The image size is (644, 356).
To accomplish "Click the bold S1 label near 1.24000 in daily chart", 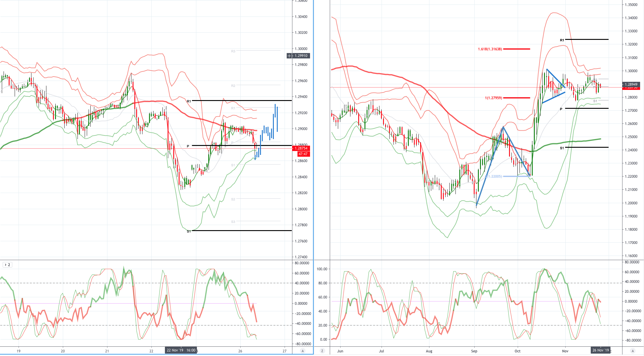I will point(562,148).
